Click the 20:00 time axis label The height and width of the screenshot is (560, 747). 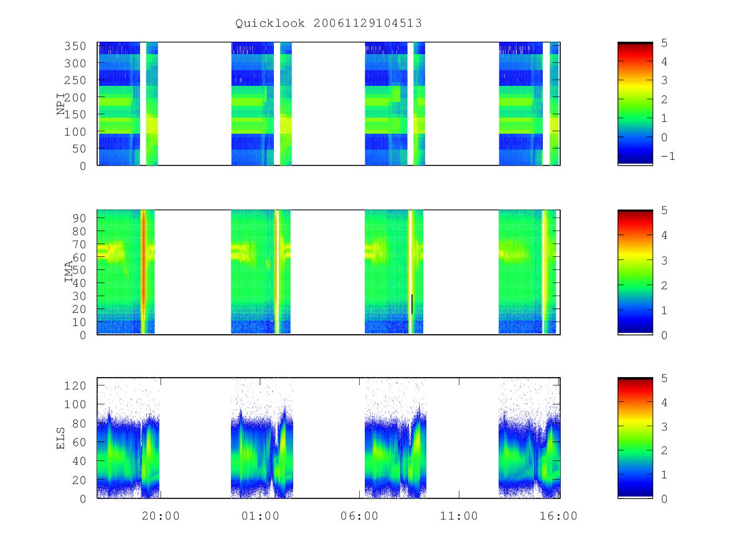tap(161, 516)
